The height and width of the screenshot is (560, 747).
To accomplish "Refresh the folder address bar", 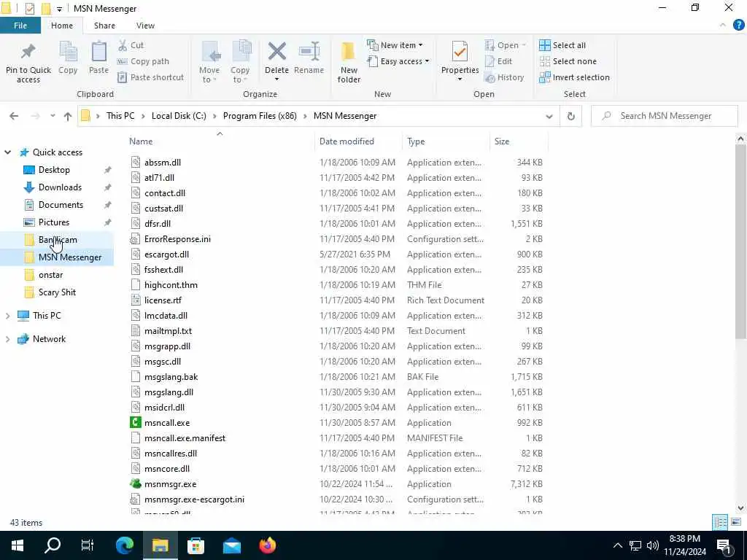I will click(570, 116).
